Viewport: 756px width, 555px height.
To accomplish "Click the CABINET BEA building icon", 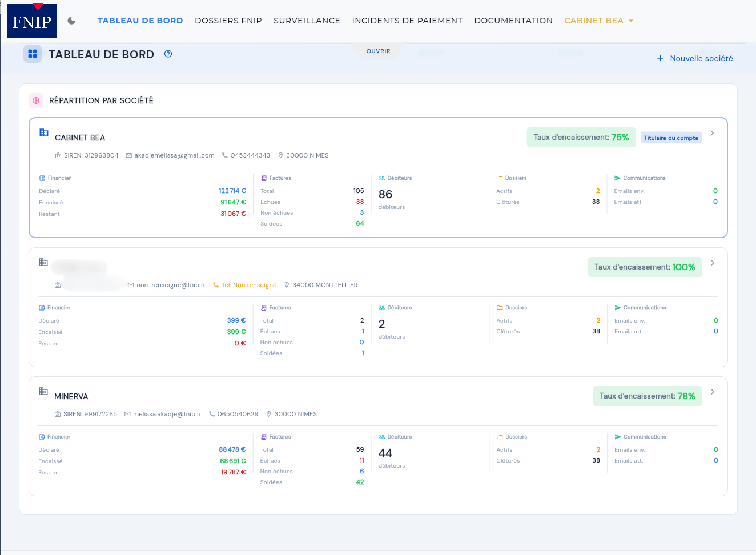I will click(x=43, y=132).
